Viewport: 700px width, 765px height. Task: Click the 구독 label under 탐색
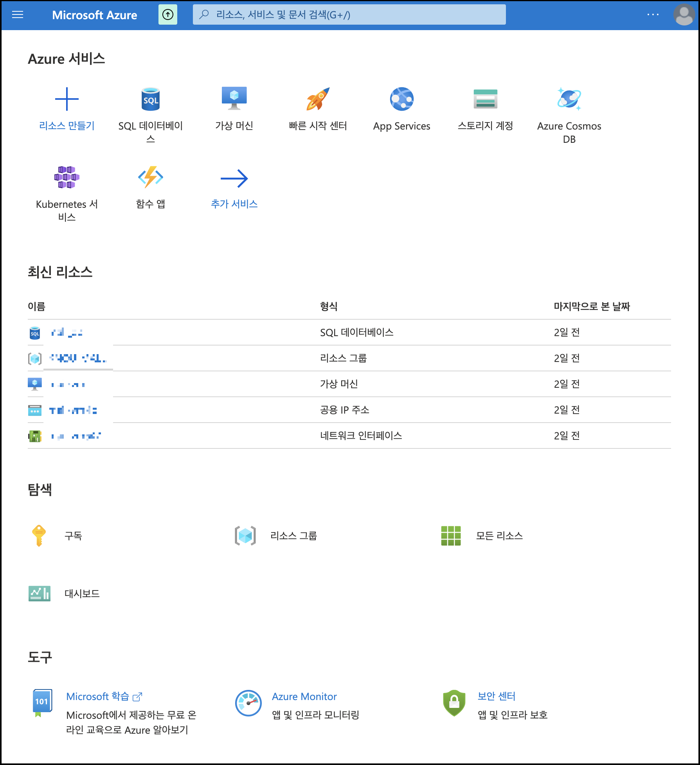73,536
